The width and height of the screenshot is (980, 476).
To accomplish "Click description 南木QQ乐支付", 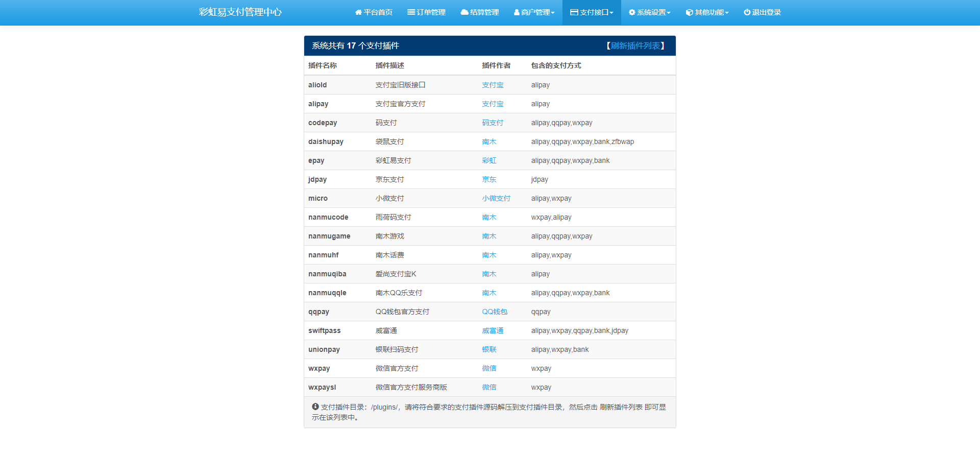I will (399, 293).
